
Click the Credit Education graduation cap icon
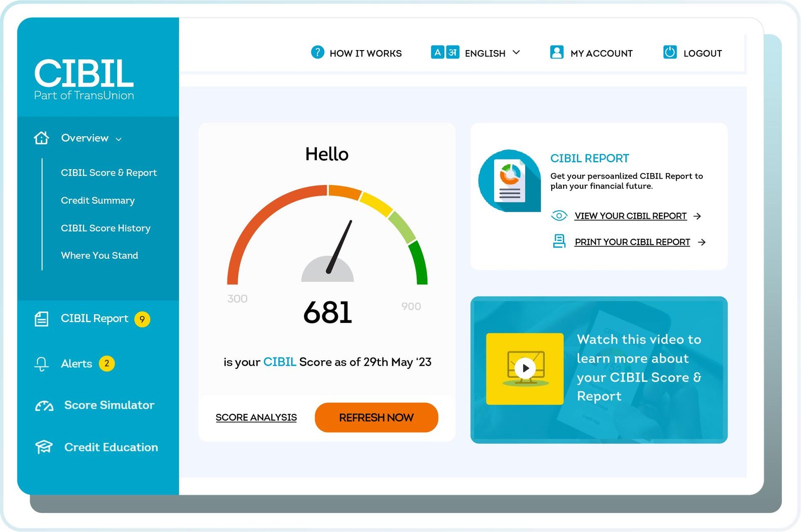click(x=44, y=447)
